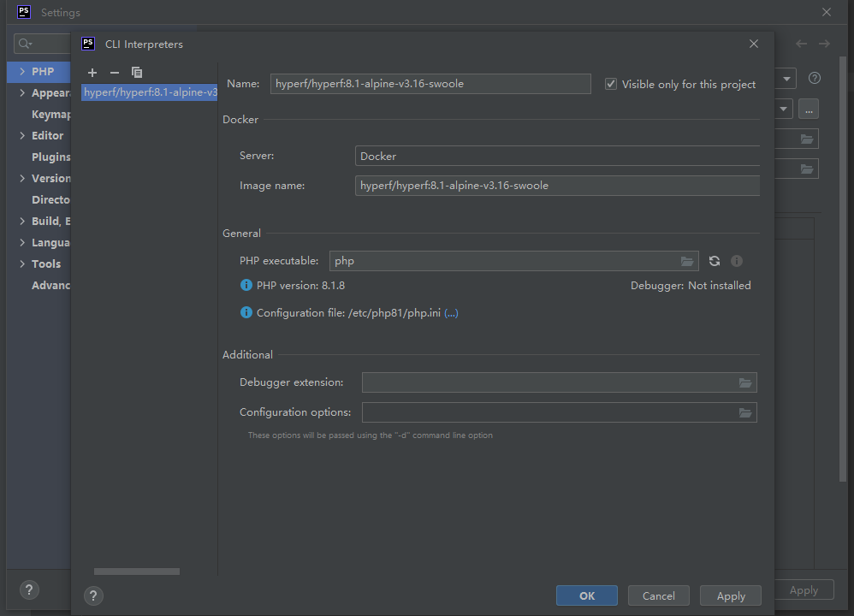
Task: Select hyperf interpreter in the list
Action: click(x=149, y=92)
